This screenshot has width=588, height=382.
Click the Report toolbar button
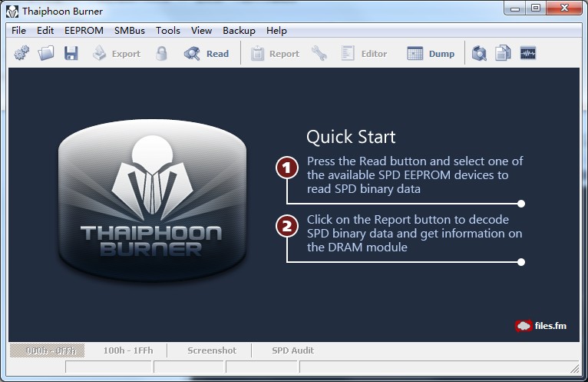pos(275,54)
